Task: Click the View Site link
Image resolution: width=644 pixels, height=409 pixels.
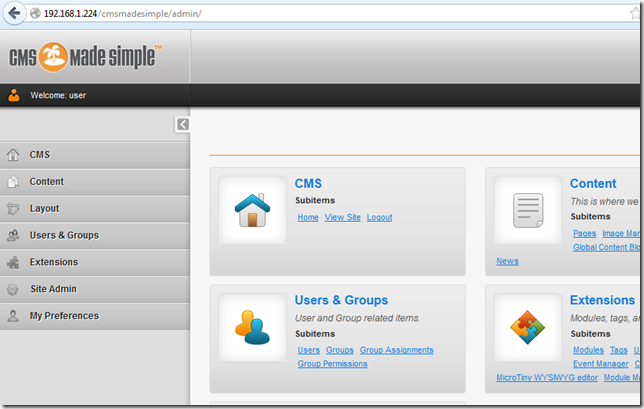Action: 343,217
